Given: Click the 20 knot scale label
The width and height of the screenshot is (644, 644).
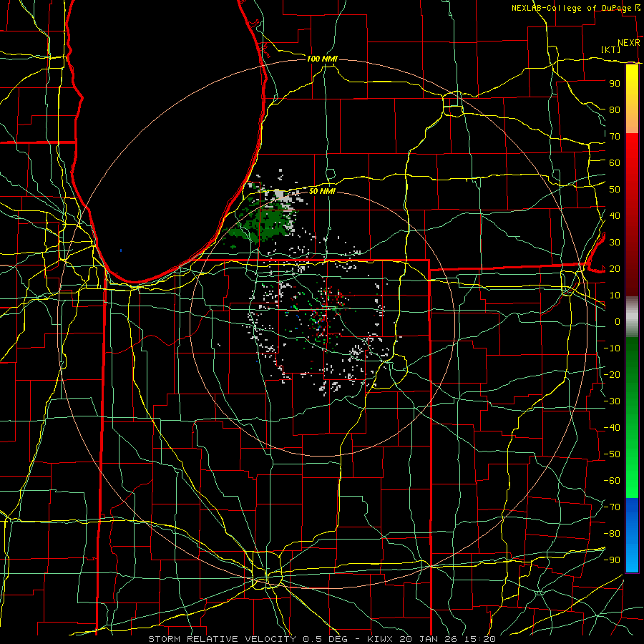Looking at the screenshot, I should tap(615, 269).
